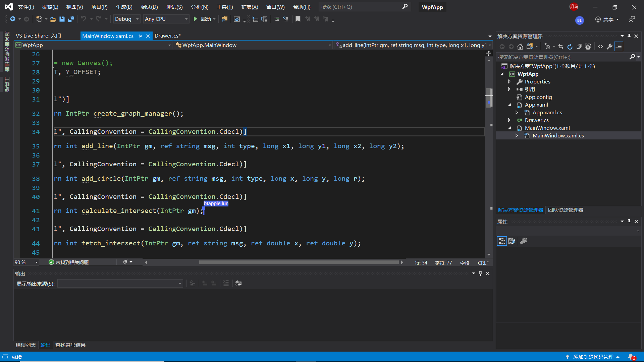The width and height of the screenshot is (644, 362).
Task: Close the MainWindow.xaml.cs tab
Action: point(148,36)
